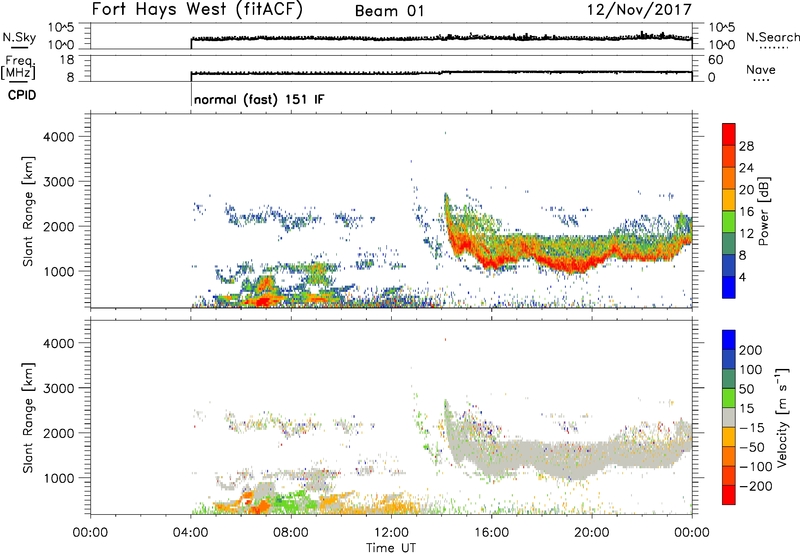Click the '4000' tick of the power panel
Viewport: 800px width, 554px height.
(x=58, y=137)
